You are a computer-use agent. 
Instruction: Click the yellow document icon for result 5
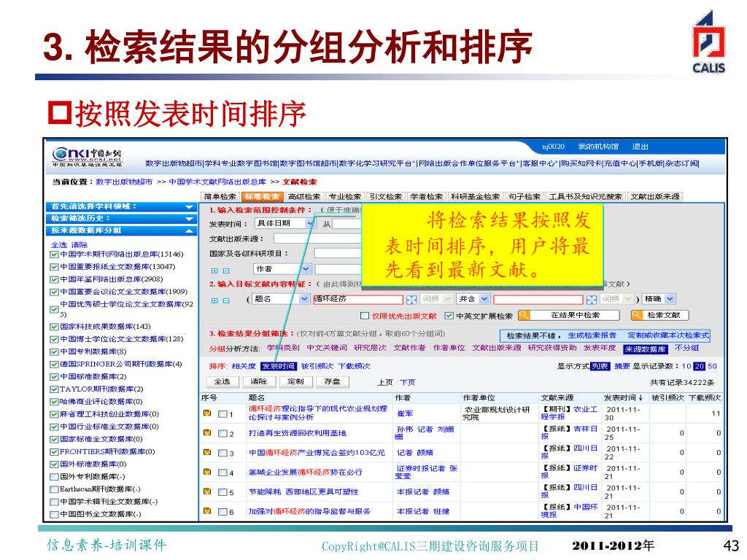(206, 491)
